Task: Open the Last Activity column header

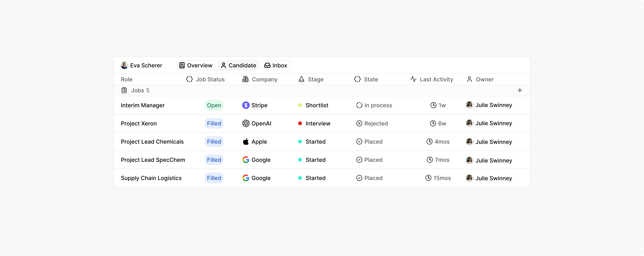Action: 432,79
